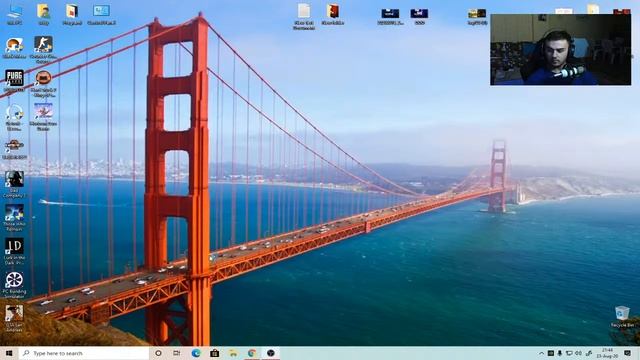Open the volume control in system tray

pos(578,353)
